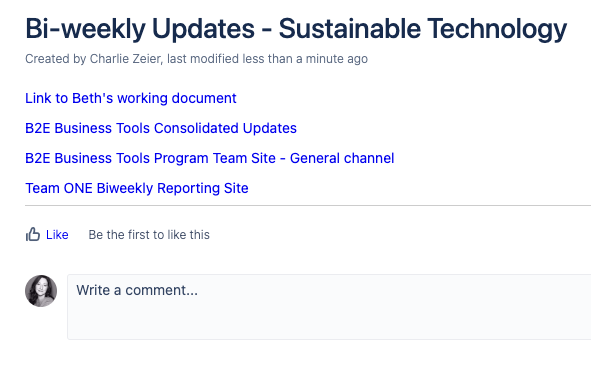591x367 pixels.
Task: Click the word Technology in the heading
Action: tap(497, 29)
